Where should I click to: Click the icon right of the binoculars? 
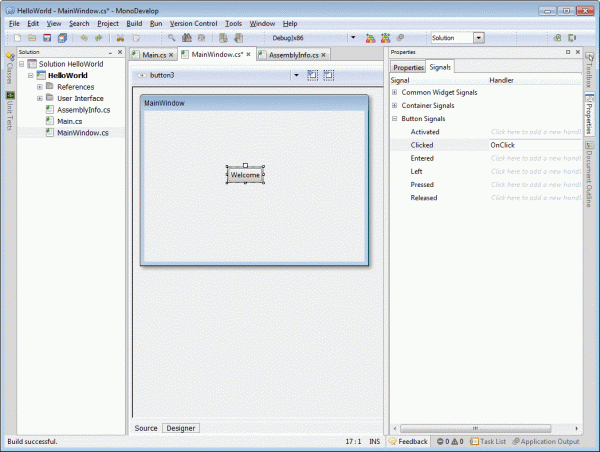[x=201, y=38]
